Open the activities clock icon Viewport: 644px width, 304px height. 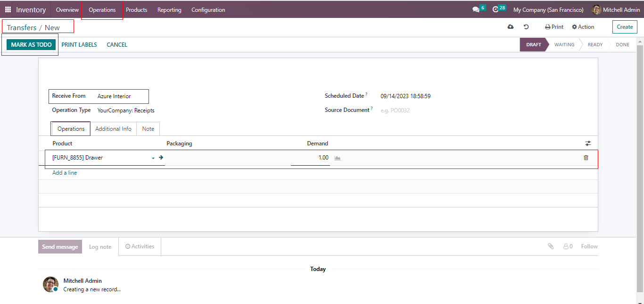pos(495,9)
